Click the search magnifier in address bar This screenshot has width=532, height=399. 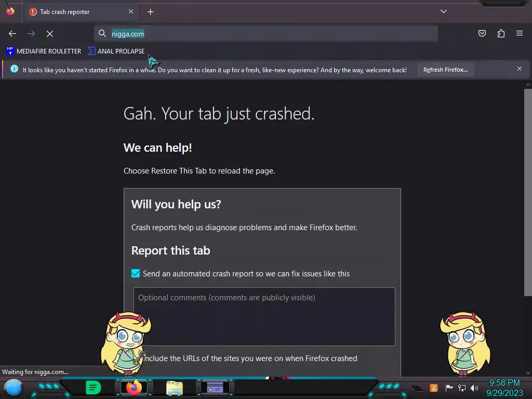click(x=102, y=33)
